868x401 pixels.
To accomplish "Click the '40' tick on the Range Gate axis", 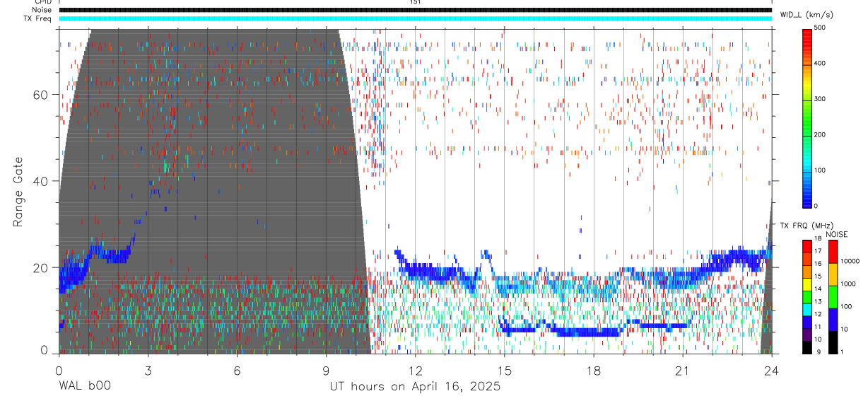I will click(x=41, y=181).
